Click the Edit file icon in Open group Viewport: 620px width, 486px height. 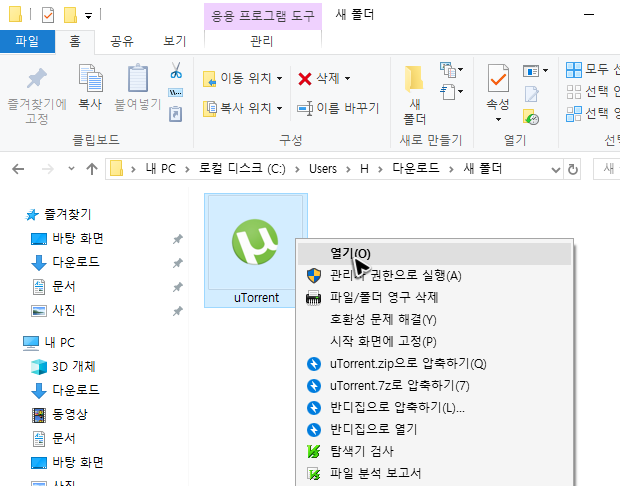pos(531,94)
